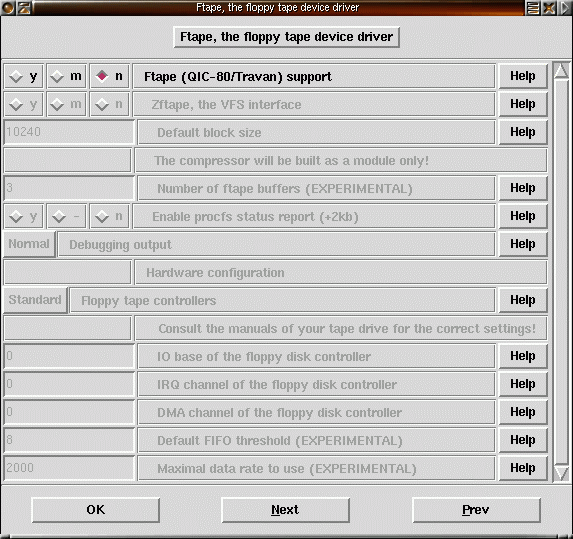Click the Default block size input field
The height and width of the screenshot is (539, 573).
tap(69, 132)
